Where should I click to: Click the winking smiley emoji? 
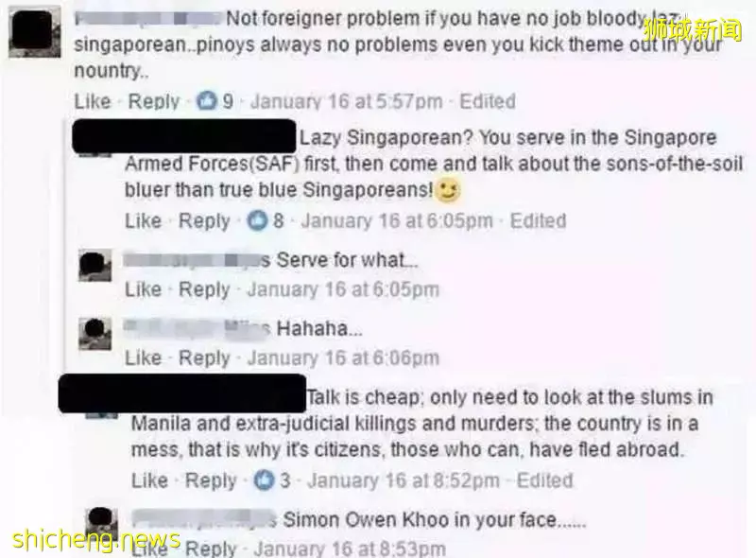pyautogui.click(x=447, y=190)
